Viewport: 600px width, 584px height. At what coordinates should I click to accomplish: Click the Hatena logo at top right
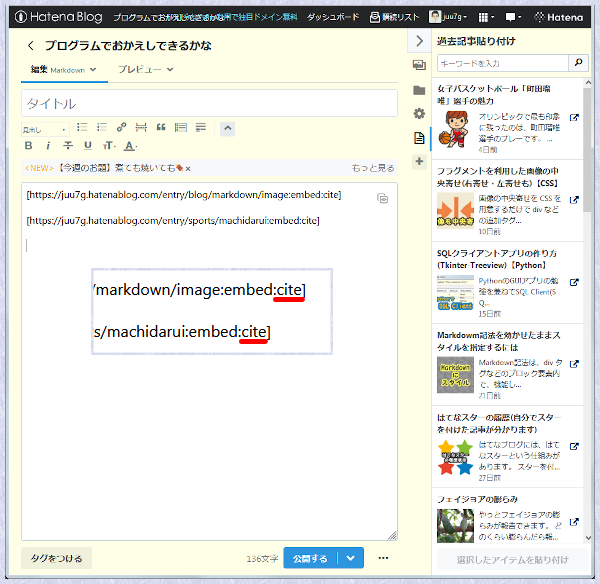pyautogui.click(x=559, y=17)
